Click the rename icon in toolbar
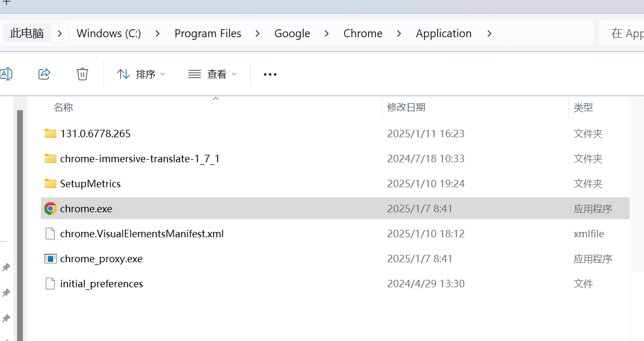 click(6, 74)
